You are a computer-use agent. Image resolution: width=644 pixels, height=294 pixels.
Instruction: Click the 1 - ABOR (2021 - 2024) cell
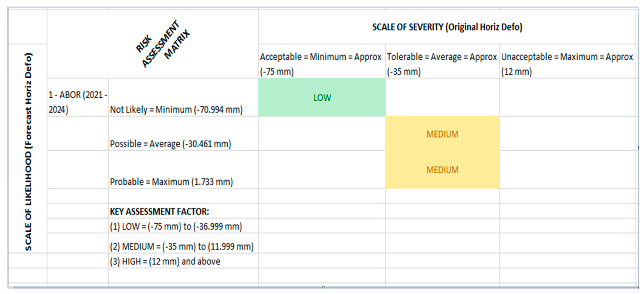[x=78, y=102]
